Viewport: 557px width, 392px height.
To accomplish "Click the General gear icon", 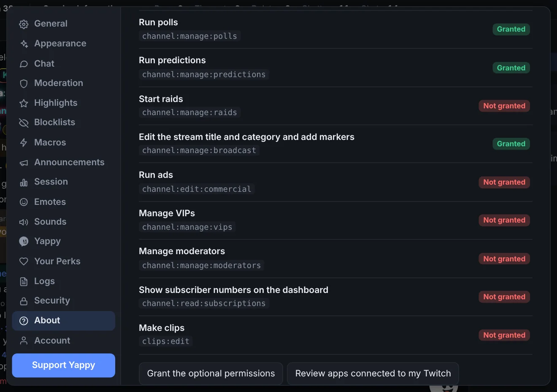I will pos(24,24).
